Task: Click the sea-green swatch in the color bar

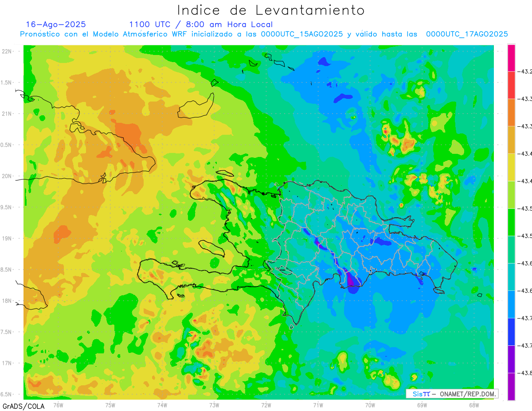Action: [x=511, y=249]
